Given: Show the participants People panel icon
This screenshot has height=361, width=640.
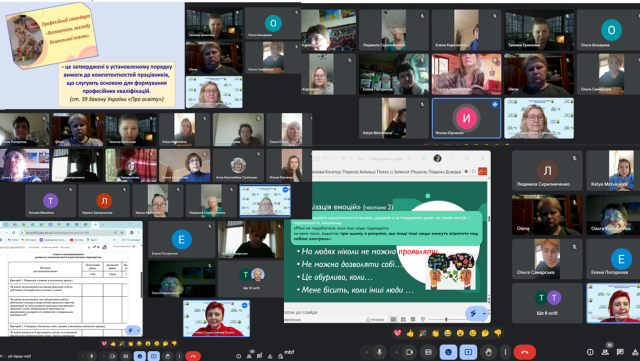Looking at the screenshot, I should point(605,352).
